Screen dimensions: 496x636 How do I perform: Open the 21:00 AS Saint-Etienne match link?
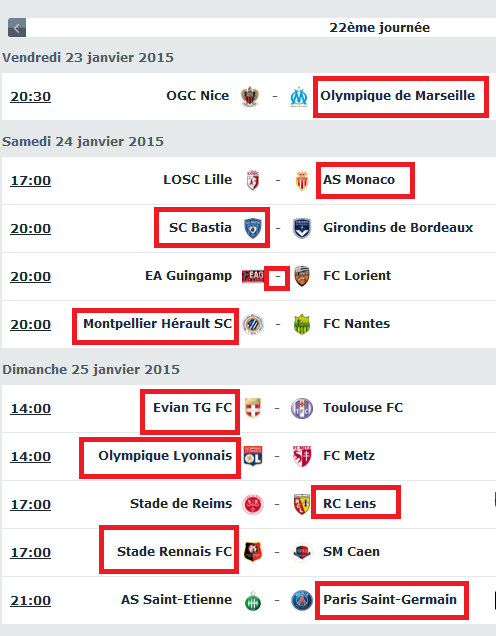click(30, 600)
